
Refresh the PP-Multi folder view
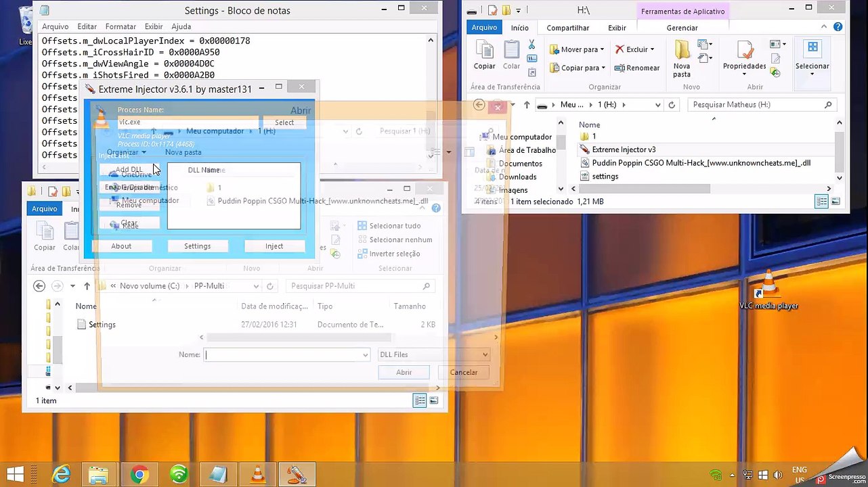tap(270, 286)
